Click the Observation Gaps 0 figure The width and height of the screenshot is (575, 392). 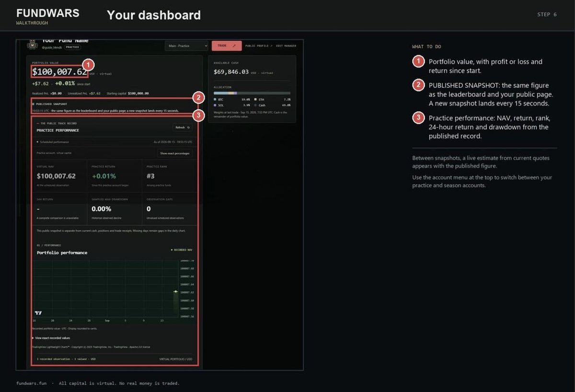click(x=149, y=209)
